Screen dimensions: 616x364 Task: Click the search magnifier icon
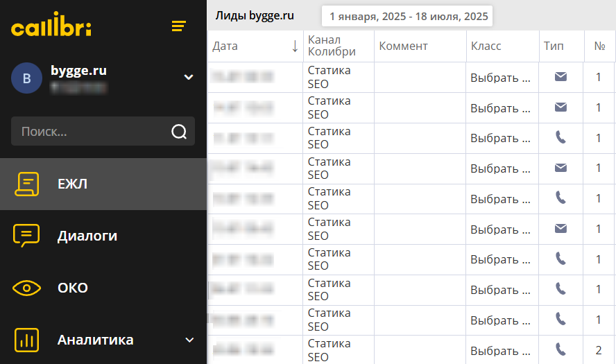pyautogui.click(x=179, y=132)
